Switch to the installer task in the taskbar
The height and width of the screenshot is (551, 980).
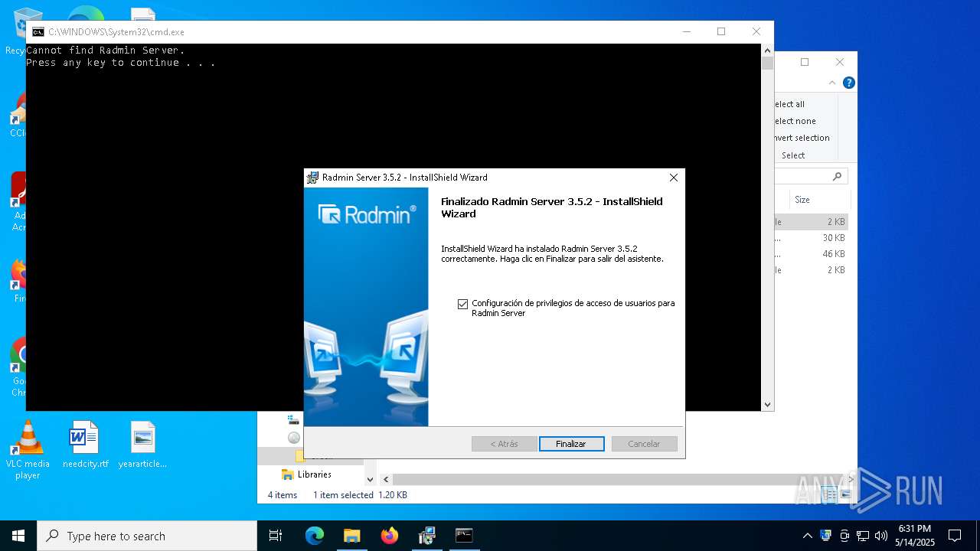click(426, 536)
